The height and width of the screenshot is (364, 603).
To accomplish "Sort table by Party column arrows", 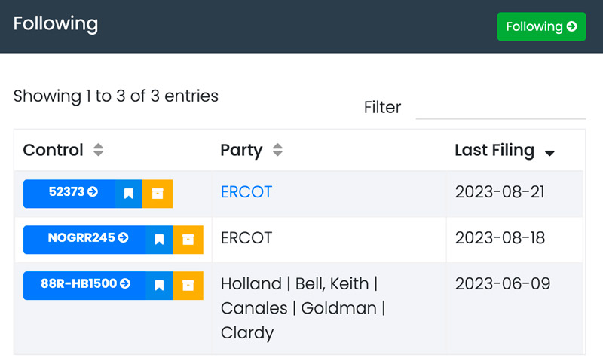I will click(x=277, y=150).
